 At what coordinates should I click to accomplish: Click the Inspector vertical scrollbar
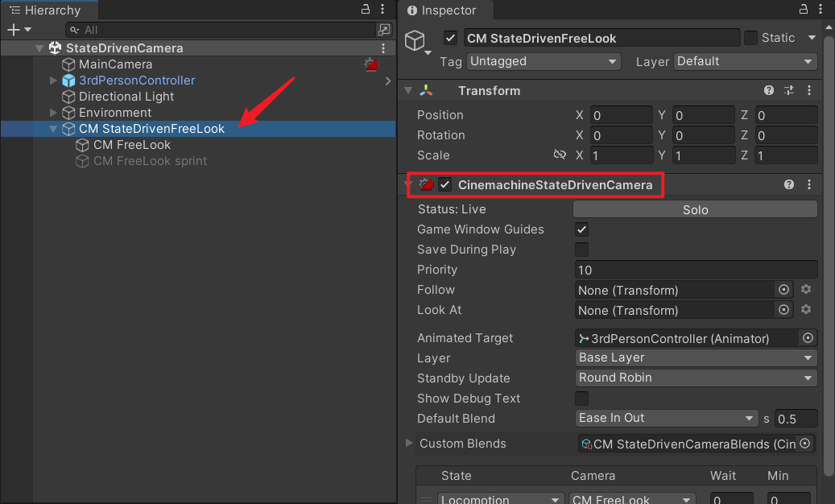pyautogui.click(x=829, y=255)
